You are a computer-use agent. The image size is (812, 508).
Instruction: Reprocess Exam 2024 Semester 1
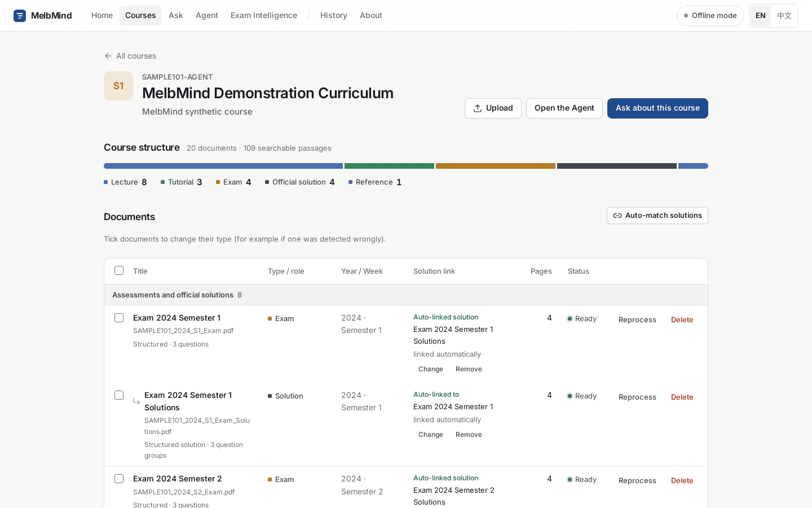(x=637, y=319)
